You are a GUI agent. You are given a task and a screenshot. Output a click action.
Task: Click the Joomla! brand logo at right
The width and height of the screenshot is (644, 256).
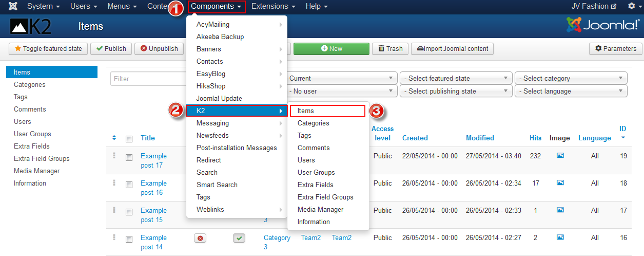pos(603,25)
